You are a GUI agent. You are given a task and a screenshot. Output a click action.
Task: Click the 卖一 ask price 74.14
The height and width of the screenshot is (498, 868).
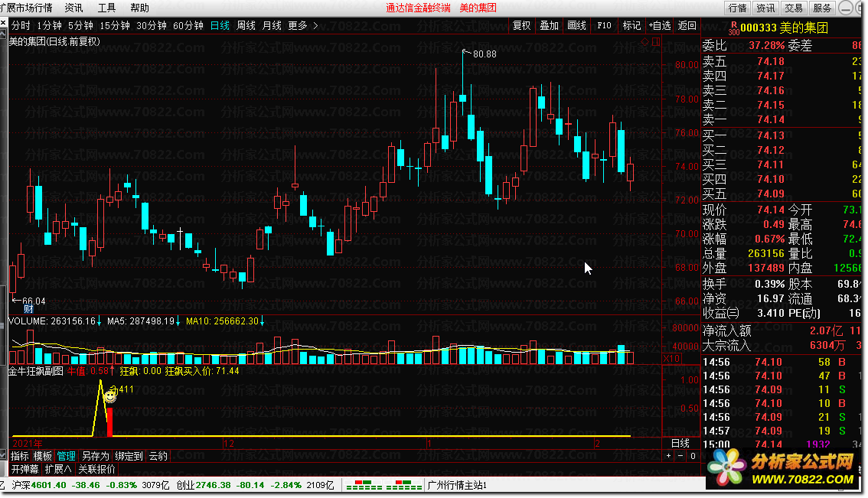(771, 119)
